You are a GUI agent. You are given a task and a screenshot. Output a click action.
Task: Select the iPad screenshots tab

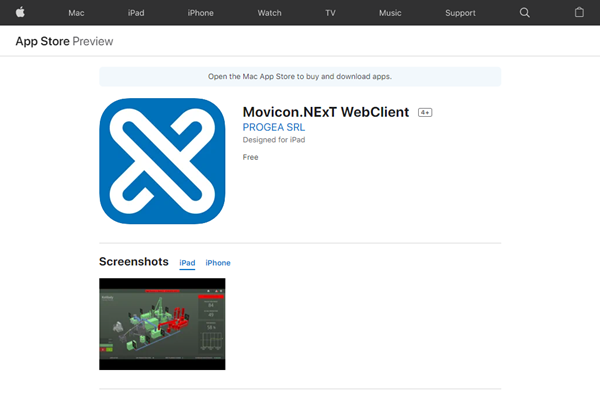point(187,263)
